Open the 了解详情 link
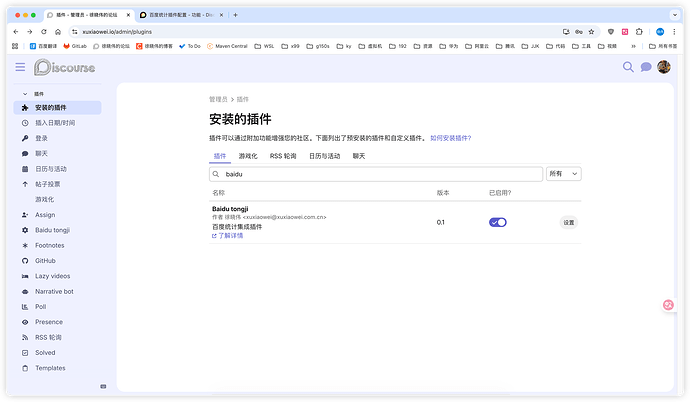This screenshot has width=690, height=402. [x=229, y=236]
